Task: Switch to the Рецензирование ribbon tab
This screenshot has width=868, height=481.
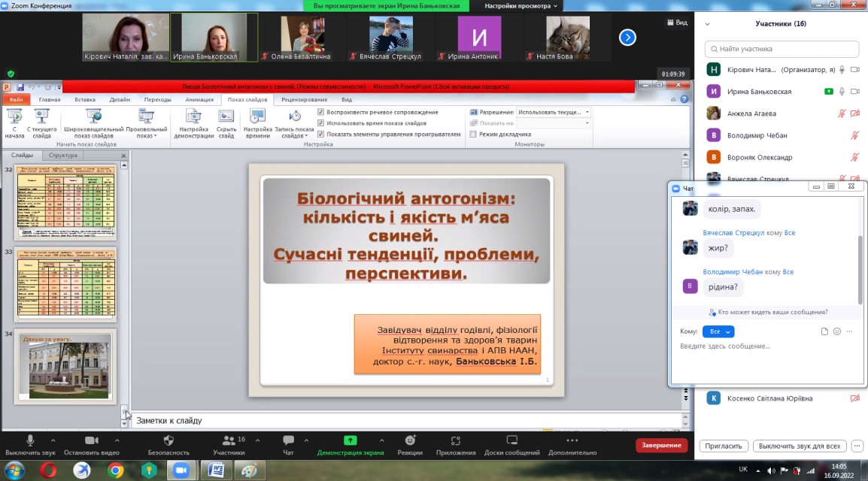Action: (x=305, y=99)
